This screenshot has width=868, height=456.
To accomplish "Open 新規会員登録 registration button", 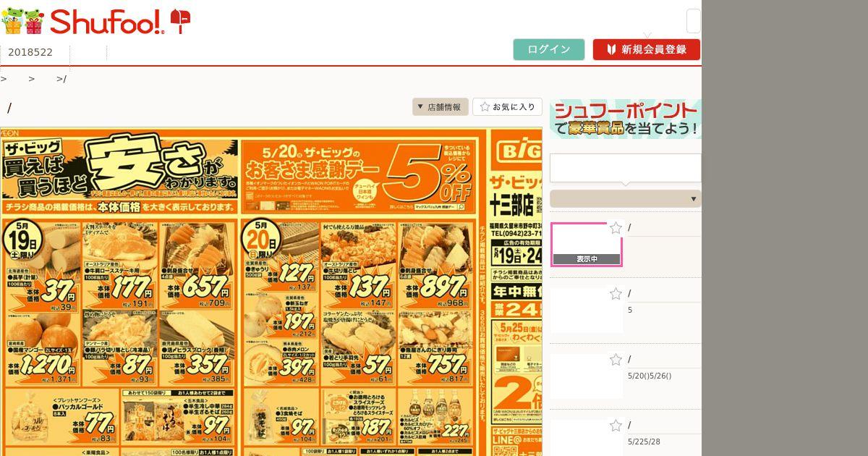I will pyautogui.click(x=647, y=49).
